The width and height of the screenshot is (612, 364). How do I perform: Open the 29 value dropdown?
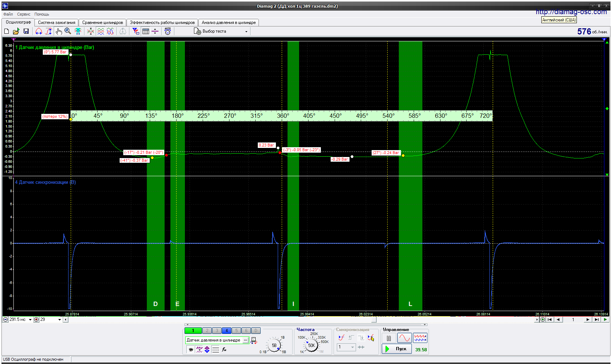[x=59, y=320]
